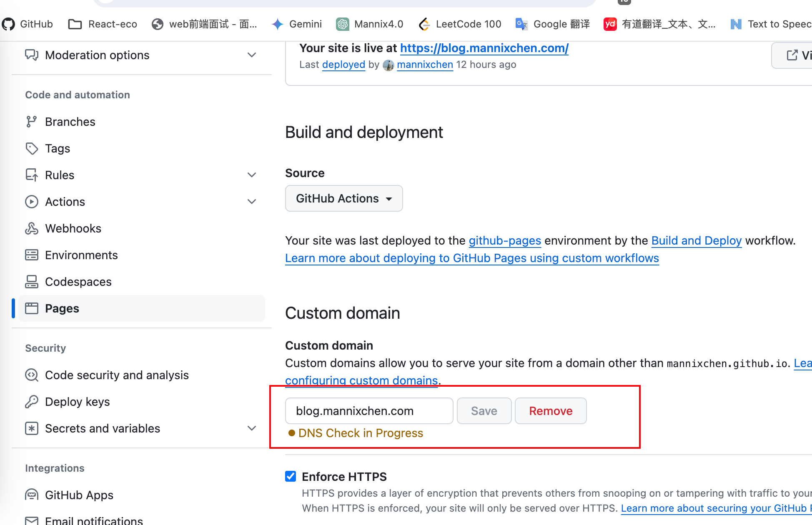Viewport: 812px width, 525px height.
Task: Open Webhooks settings page
Action: 142,228
